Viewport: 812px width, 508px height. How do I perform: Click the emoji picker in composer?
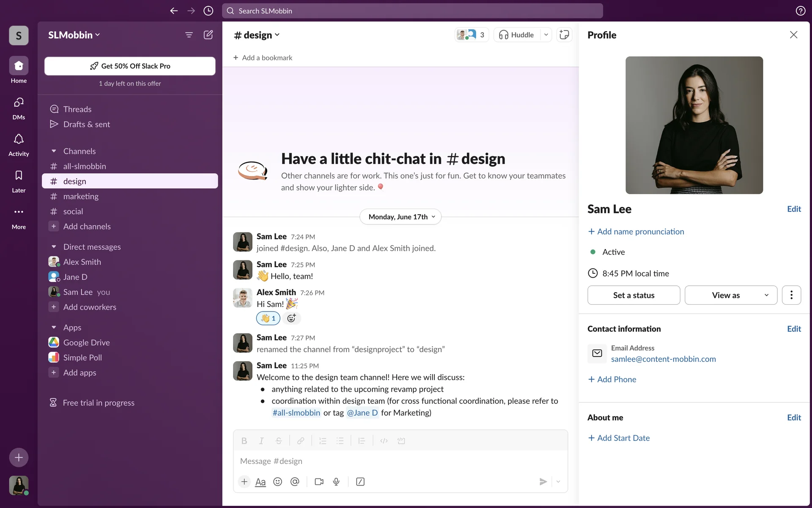click(x=277, y=482)
